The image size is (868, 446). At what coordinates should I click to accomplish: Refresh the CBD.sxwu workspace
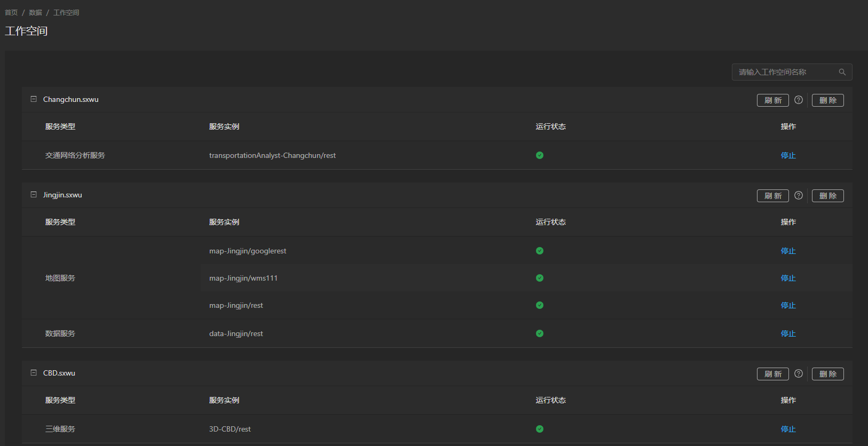pos(772,374)
